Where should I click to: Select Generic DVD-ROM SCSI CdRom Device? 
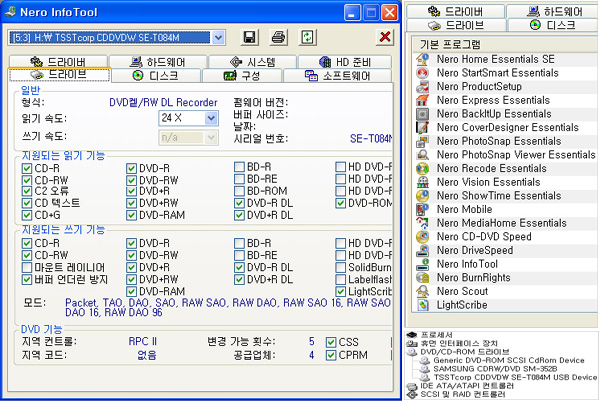click(509, 360)
